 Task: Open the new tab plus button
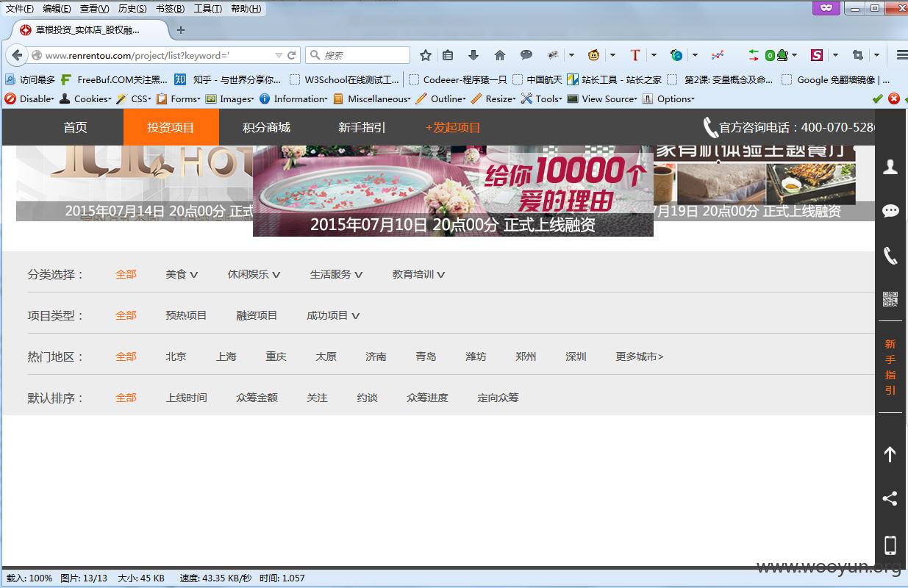pos(181,30)
